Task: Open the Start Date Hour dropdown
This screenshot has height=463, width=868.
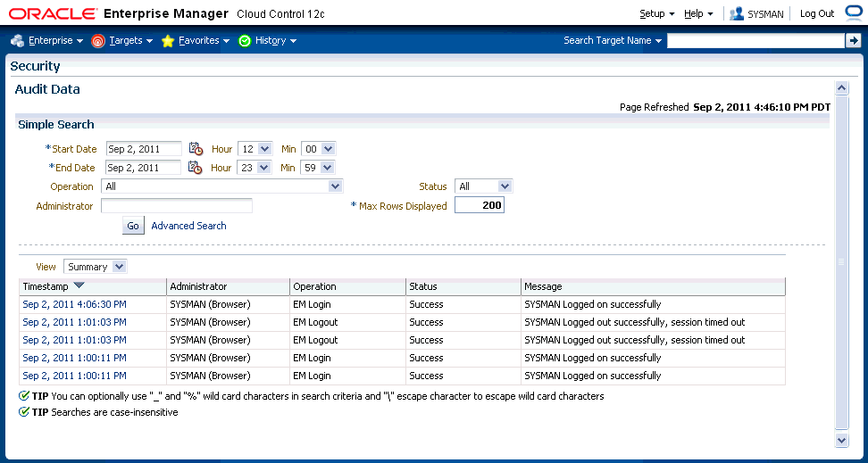Action: click(x=255, y=149)
